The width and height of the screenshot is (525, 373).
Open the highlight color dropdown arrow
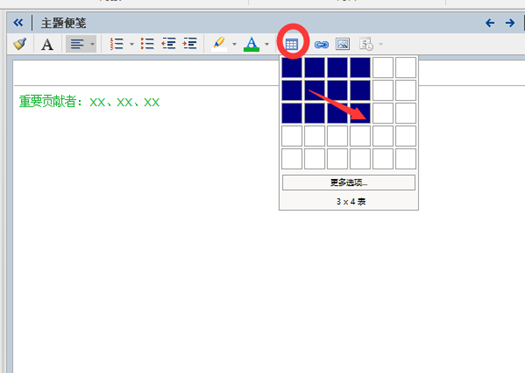click(234, 44)
